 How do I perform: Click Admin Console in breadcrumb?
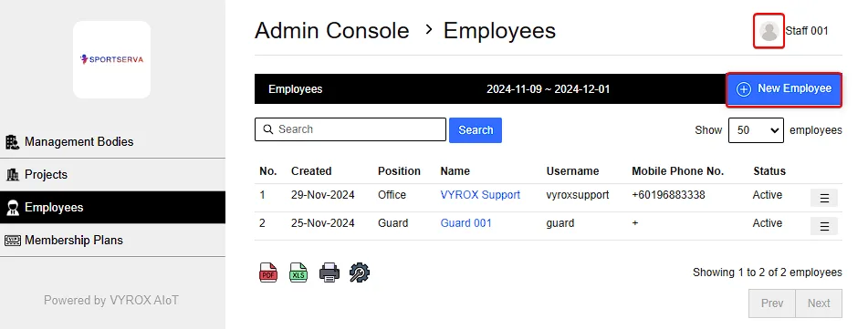coord(331,30)
